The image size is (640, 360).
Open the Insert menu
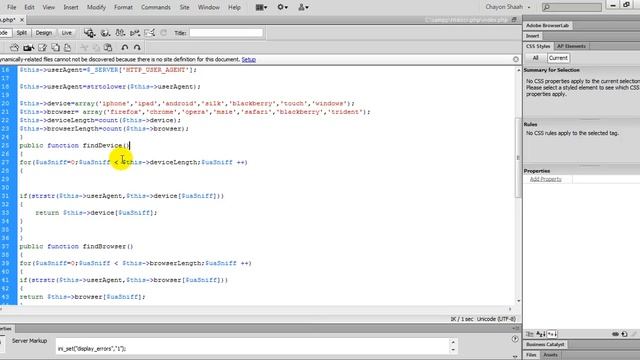pos(71,7)
